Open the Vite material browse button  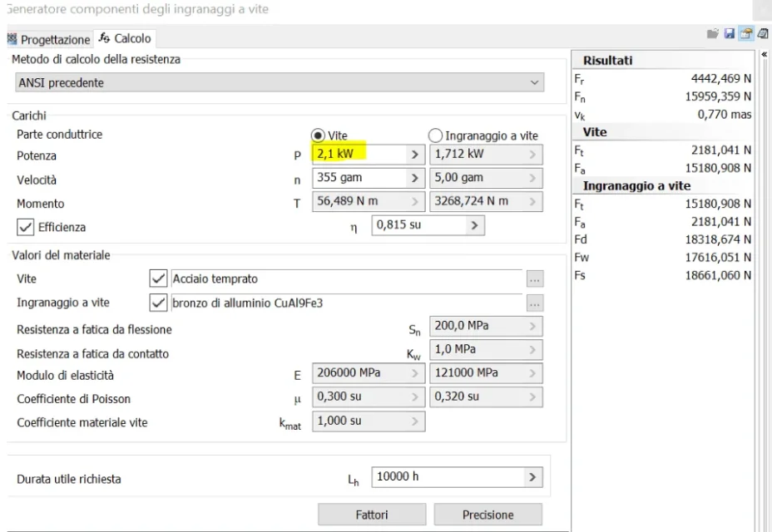(x=535, y=279)
